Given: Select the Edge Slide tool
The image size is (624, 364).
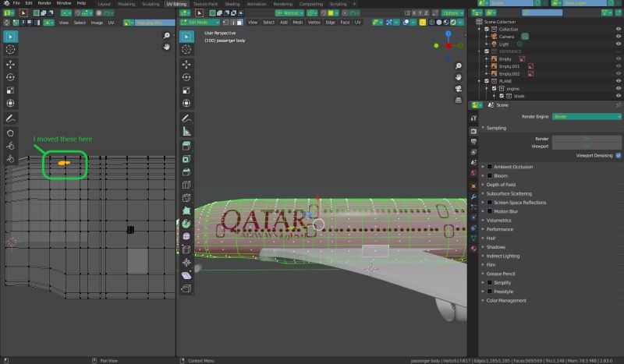Looking at the screenshot, I should point(186,249).
